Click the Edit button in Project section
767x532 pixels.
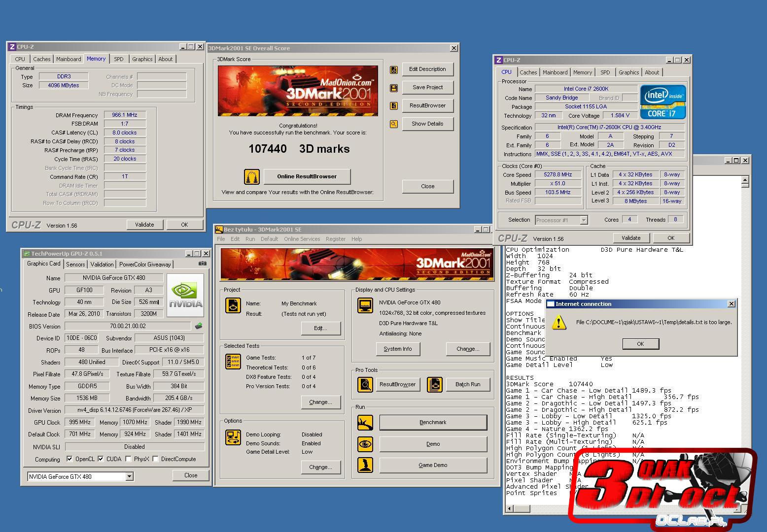tap(320, 328)
